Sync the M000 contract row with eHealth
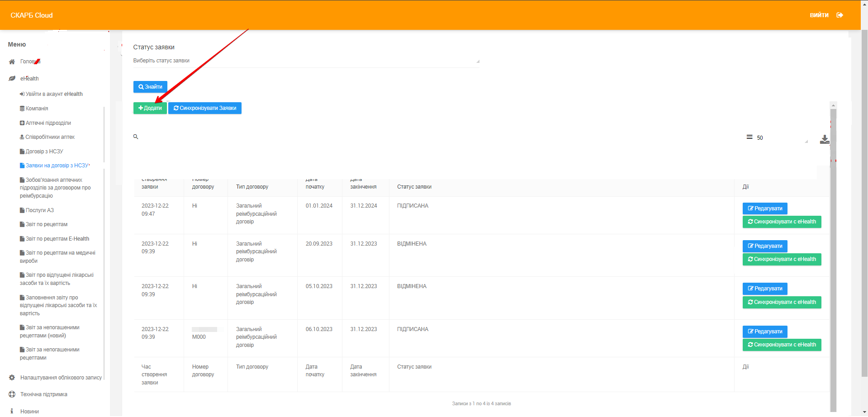Screen dimensions: 868x417 point(781,345)
